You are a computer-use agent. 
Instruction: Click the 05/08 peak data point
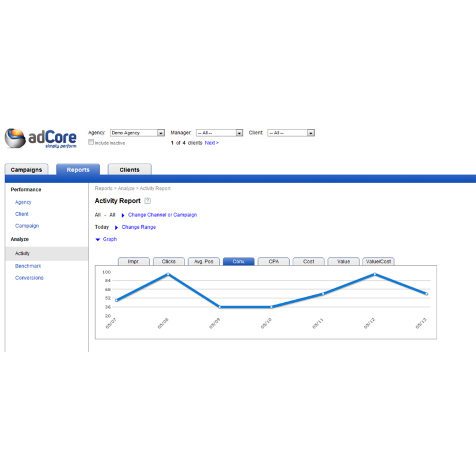168,274
